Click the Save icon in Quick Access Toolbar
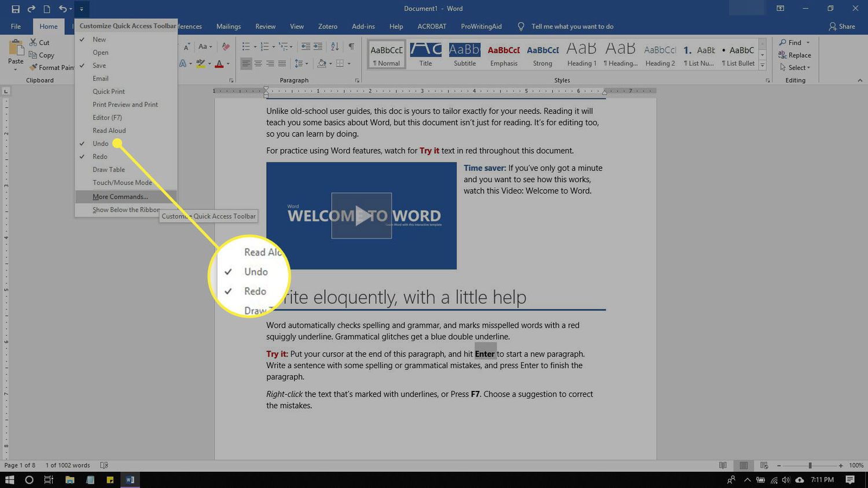 click(16, 9)
